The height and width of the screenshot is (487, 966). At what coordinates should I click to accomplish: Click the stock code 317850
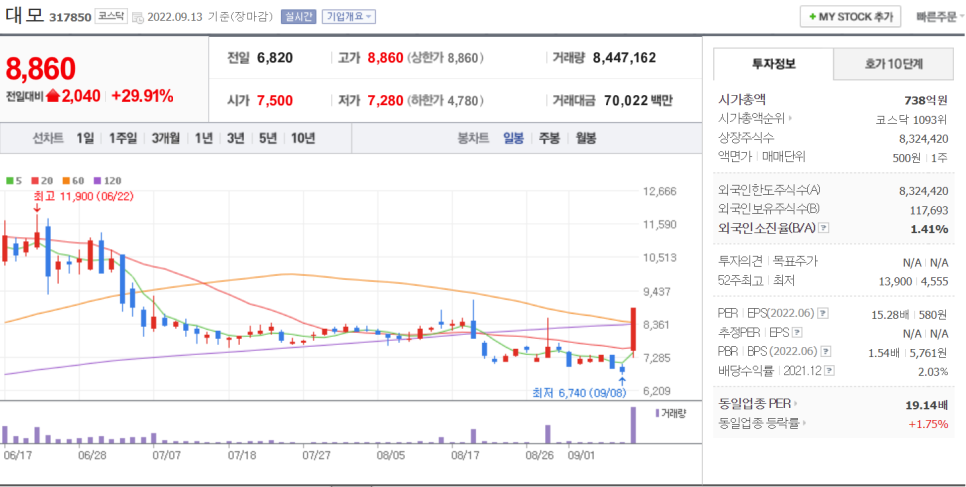coord(70,17)
